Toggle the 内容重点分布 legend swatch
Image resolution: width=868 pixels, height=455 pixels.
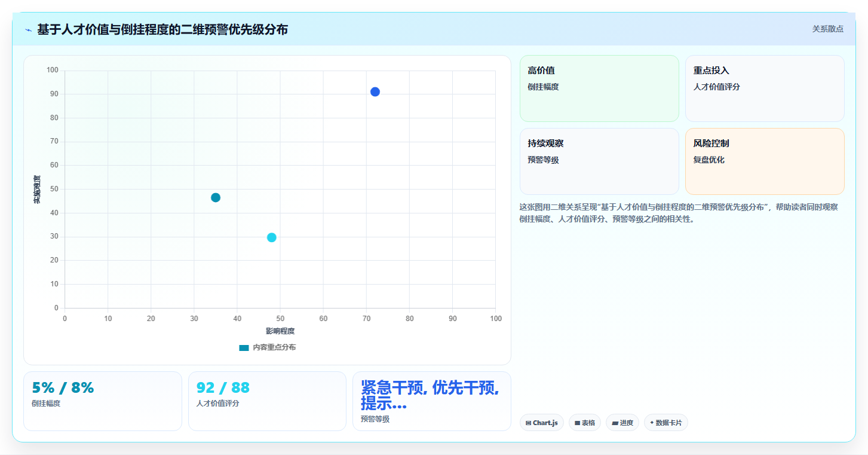pos(244,347)
